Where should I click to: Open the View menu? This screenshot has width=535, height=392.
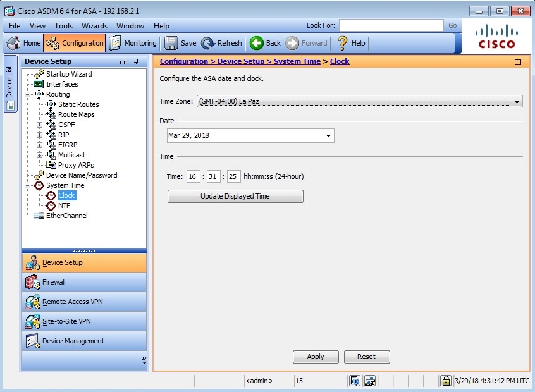pos(37,25)
